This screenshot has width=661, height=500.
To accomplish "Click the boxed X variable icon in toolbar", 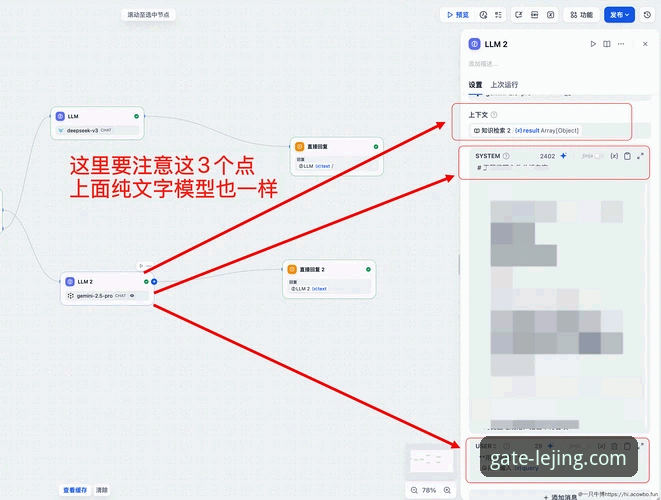I will click(551, 15).
